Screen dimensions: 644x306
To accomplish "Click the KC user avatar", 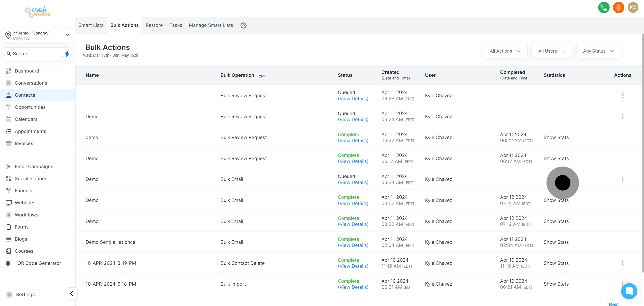I will 633,8.
